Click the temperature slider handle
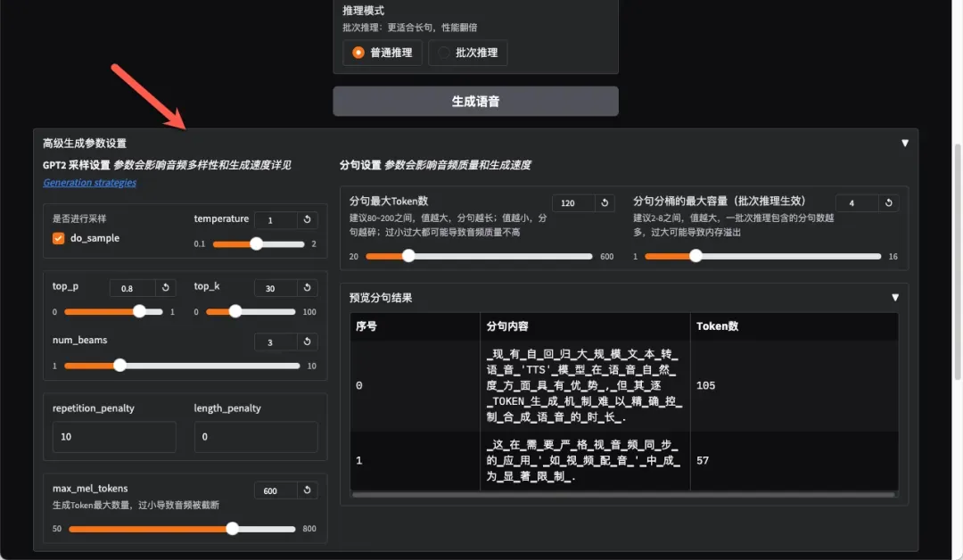This screenshot has height=560, width=963. 257,243
